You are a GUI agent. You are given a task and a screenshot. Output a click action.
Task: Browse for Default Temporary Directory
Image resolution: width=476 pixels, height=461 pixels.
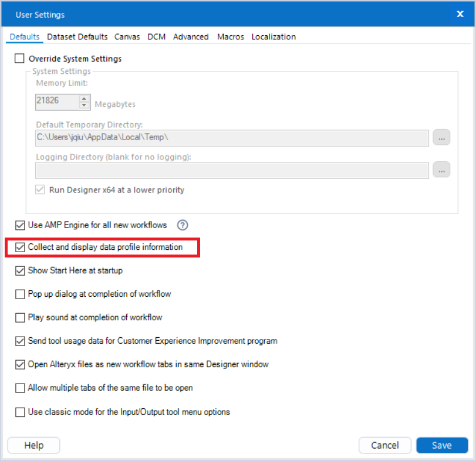441,137
